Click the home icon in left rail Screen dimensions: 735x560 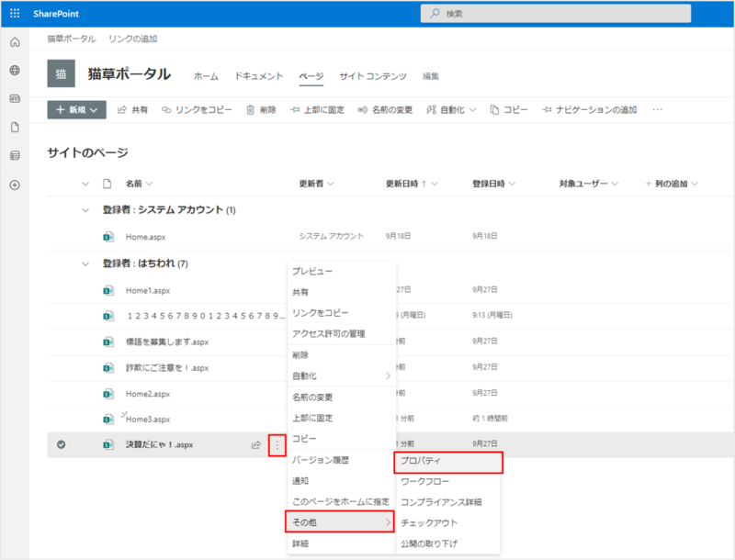(x=15, y=43)
